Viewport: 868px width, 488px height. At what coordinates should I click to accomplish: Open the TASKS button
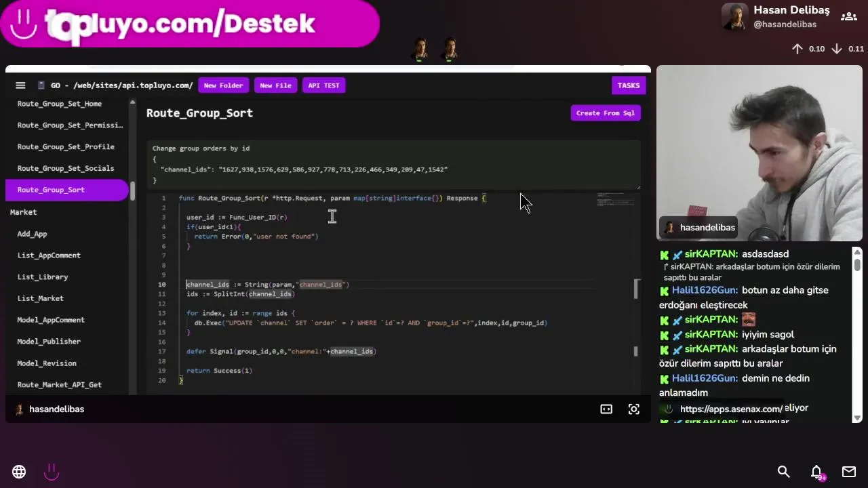(628, 85)
